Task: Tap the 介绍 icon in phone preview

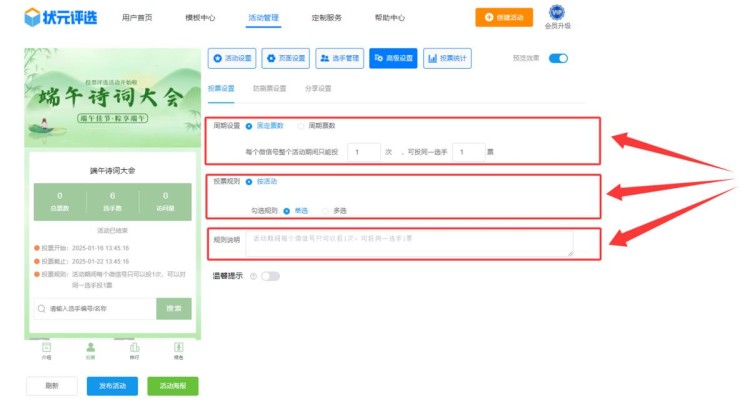Action: coord(46,346)
